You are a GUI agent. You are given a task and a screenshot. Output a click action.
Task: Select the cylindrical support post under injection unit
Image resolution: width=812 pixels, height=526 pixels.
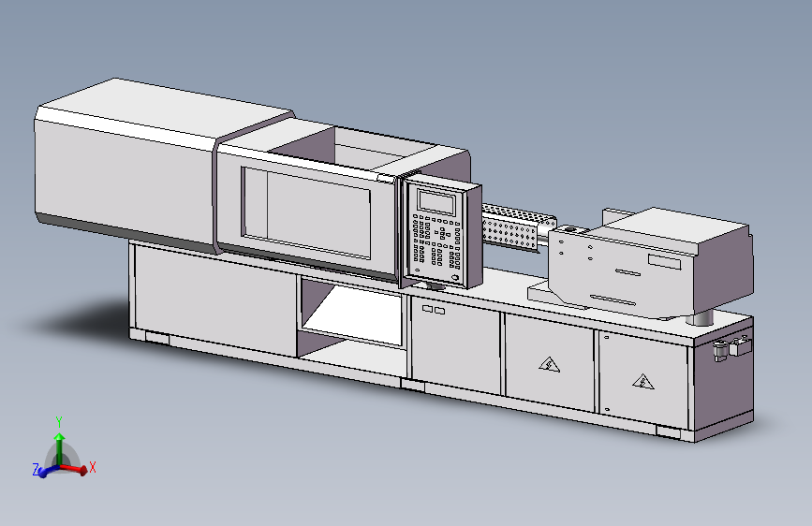pos(701,317)
